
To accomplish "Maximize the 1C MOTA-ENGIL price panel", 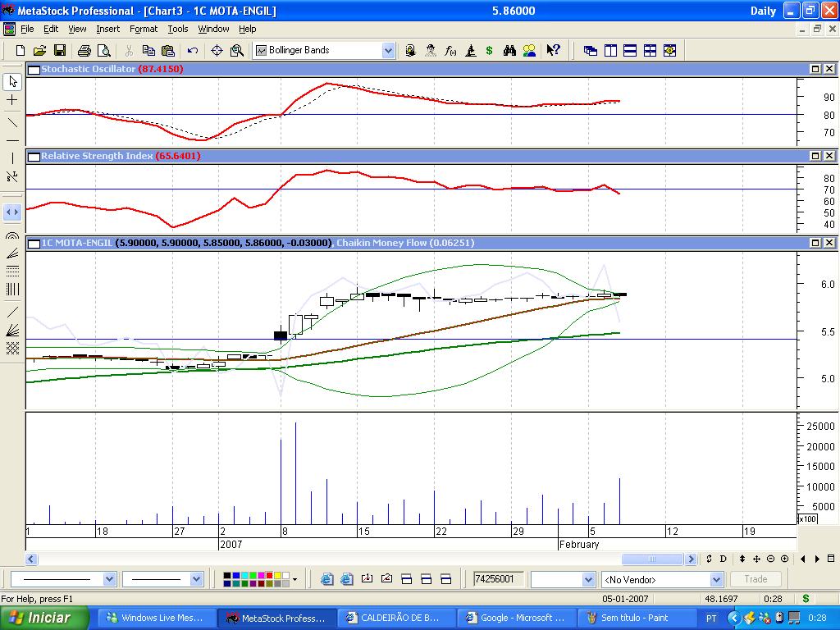I will click(816, 243).
